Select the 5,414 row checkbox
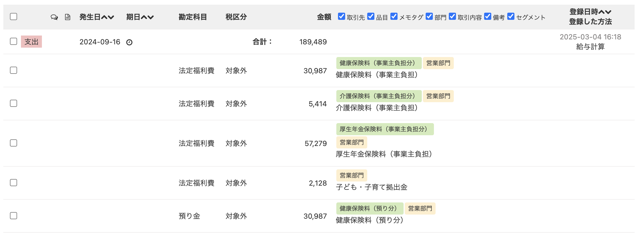644x233 pixels. pos(14,103)
